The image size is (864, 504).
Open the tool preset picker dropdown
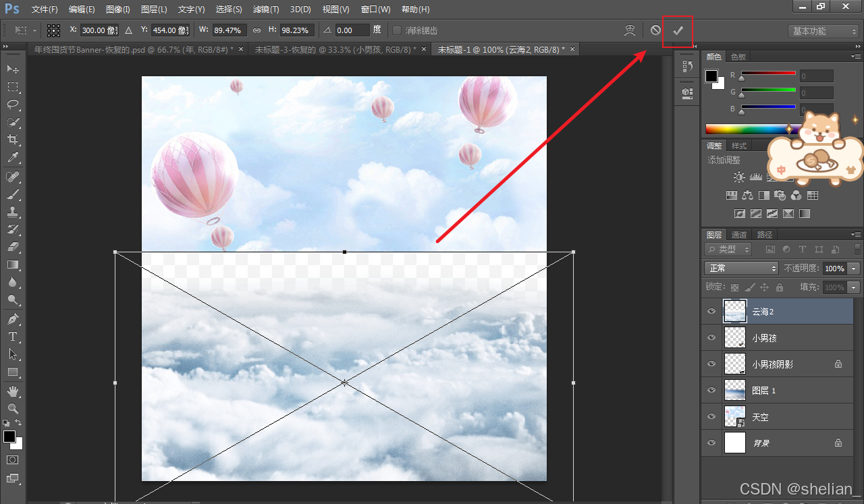(x=26, y=30)
